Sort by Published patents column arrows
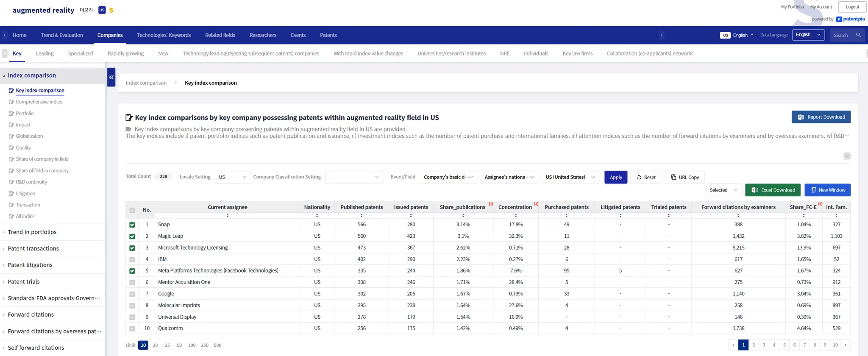Image resolution: width=868 pixels, height=356 pixels. pos(361,215)
